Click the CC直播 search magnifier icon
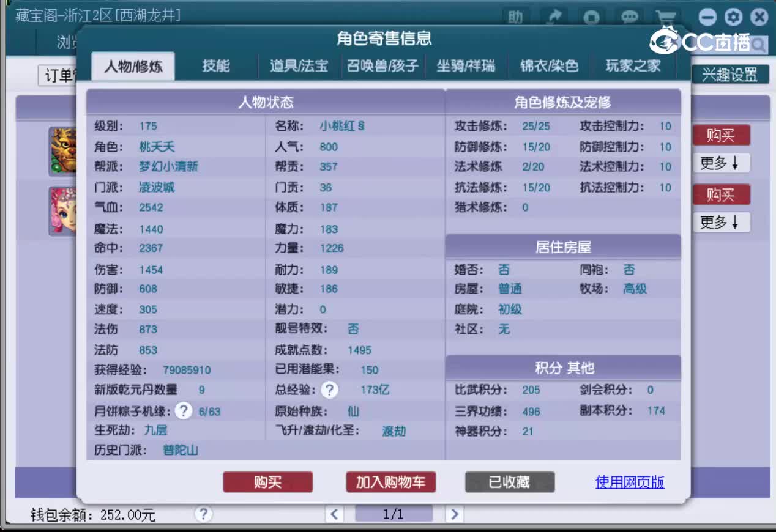 (x=759, y=45)
